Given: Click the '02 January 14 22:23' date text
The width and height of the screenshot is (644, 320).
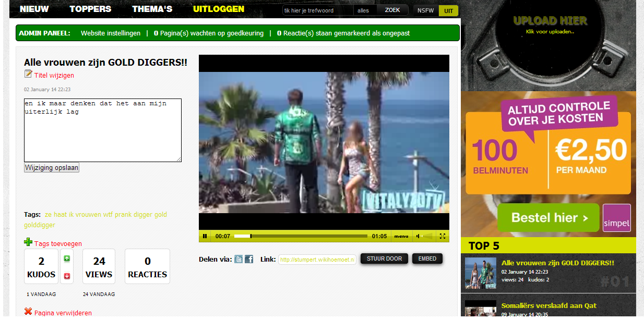Looking at the screenshot, I should 47,90.
